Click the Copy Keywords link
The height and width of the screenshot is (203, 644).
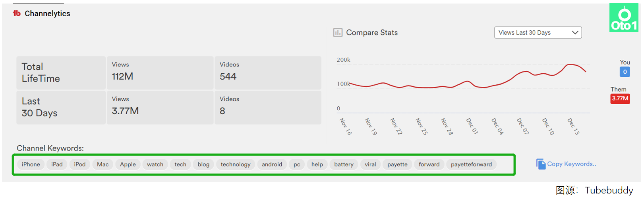click(571, 164)
